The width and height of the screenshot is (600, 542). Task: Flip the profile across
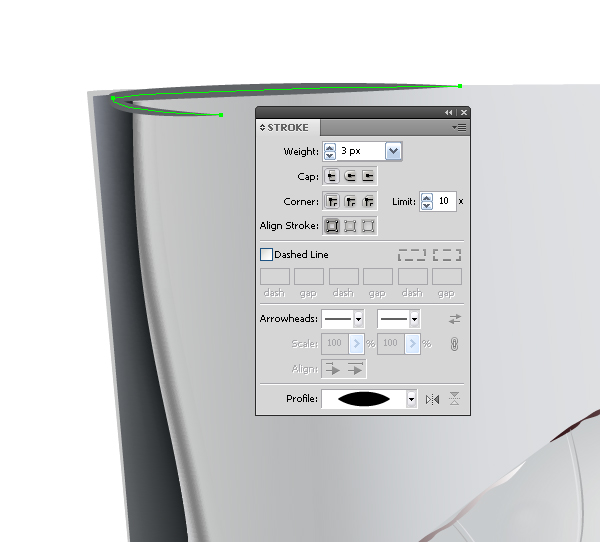point(455,399)
